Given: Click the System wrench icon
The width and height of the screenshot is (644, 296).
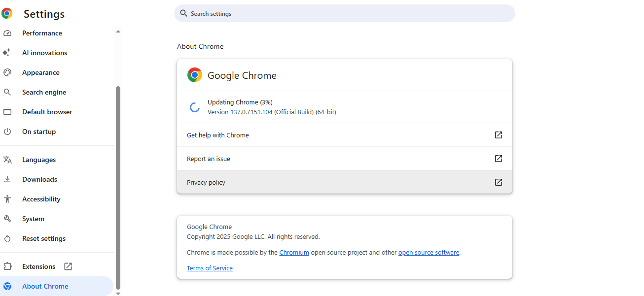Looking at the screenshot, I should click(8, 218).
